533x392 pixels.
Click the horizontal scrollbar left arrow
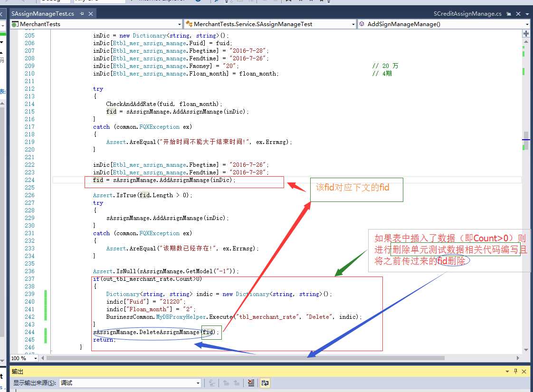point(42,358)
